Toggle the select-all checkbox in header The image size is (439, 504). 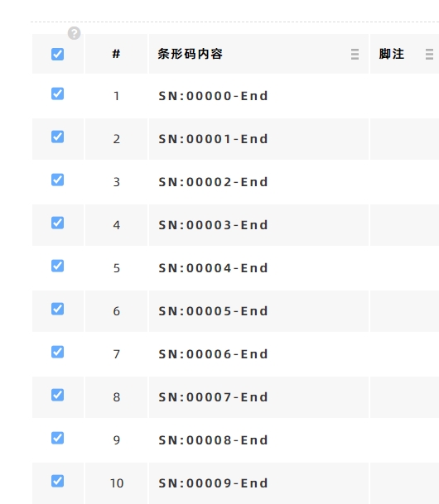(58, 54)
